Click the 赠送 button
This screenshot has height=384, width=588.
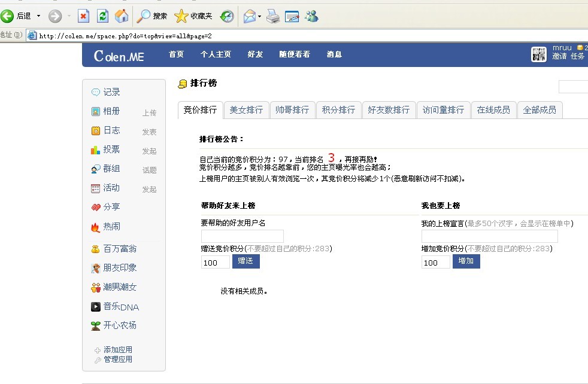(245, 261)
